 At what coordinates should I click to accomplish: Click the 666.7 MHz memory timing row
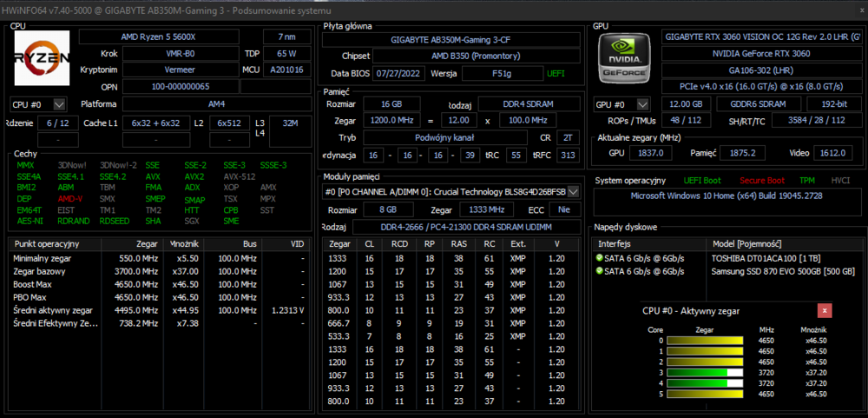point(451,323)
